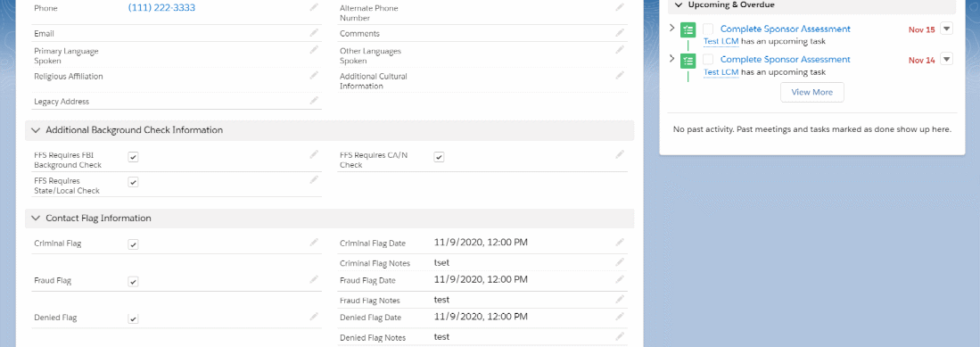The image size is (980, 347).
Task: Toggle the Denied Flag checkbox
Action: pos(133,318)
